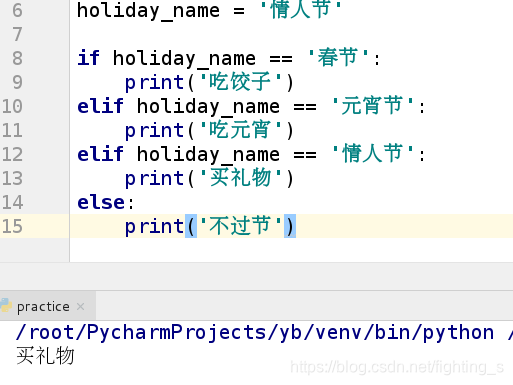Click holiday_name variable on line 6
The image size is (513, 385).
click(x=148, y=11)
